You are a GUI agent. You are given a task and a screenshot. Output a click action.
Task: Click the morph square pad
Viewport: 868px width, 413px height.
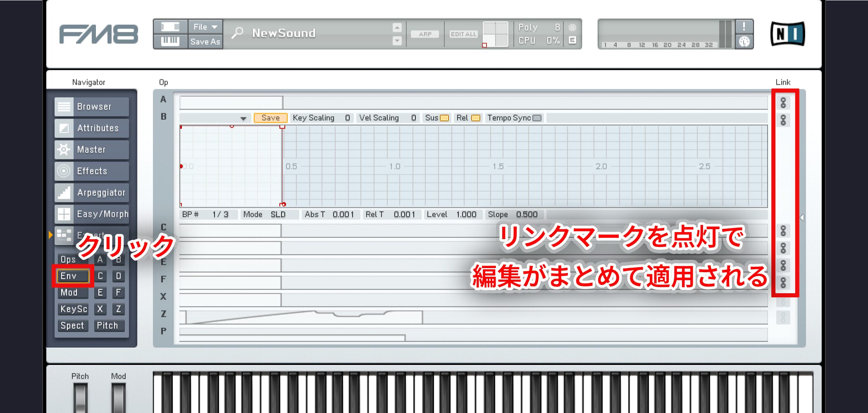pos(495,34)
